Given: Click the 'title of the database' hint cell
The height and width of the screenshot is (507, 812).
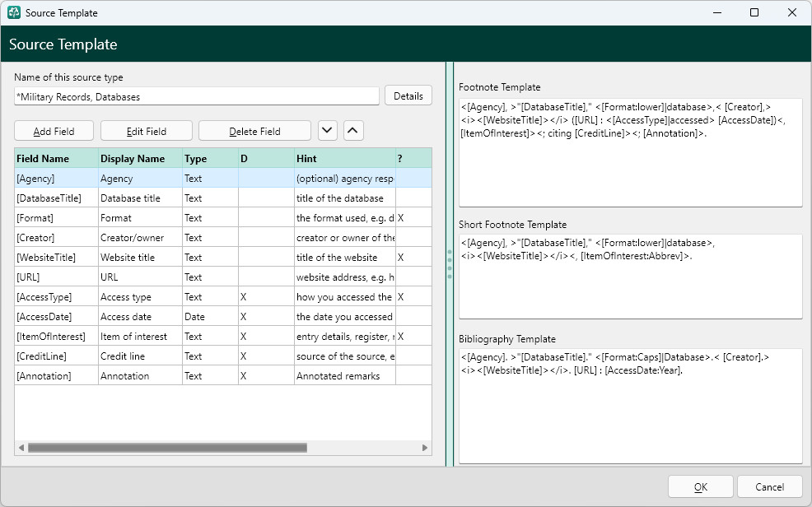Looking at the screenshot, I should [344, 198].
